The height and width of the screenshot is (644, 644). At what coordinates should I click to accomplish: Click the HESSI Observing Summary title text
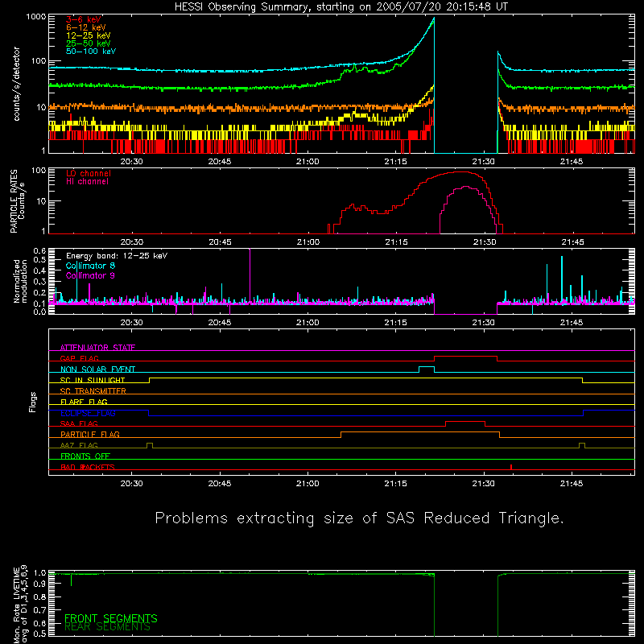(341, 7)
